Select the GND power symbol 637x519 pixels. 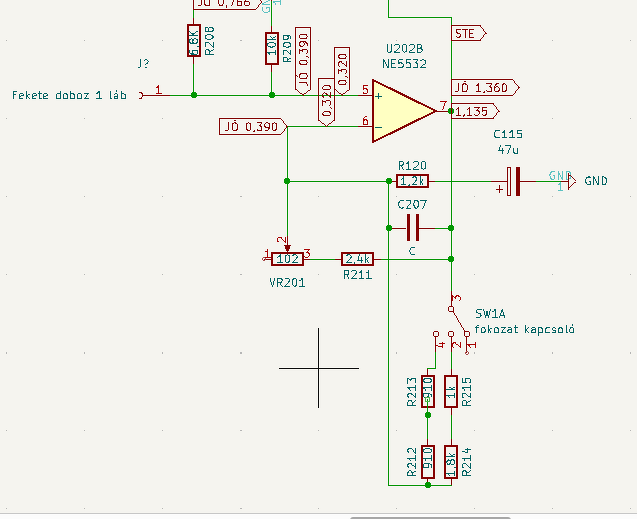click(x=571, y=181)
